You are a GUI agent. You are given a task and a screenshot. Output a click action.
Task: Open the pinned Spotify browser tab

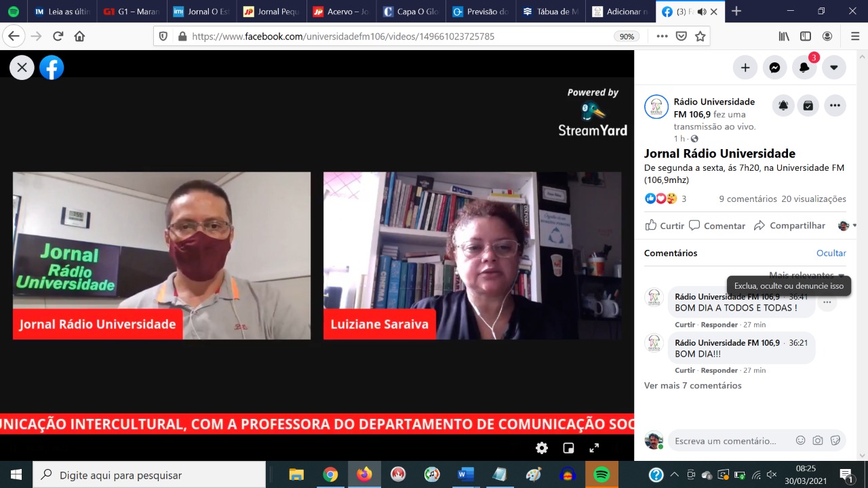pos(14,12)
